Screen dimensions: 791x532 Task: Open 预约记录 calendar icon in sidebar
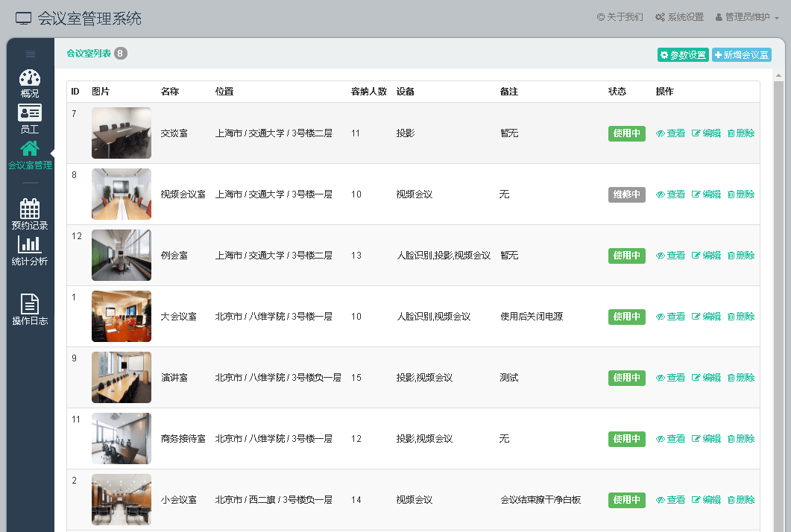tap(30, 209)
